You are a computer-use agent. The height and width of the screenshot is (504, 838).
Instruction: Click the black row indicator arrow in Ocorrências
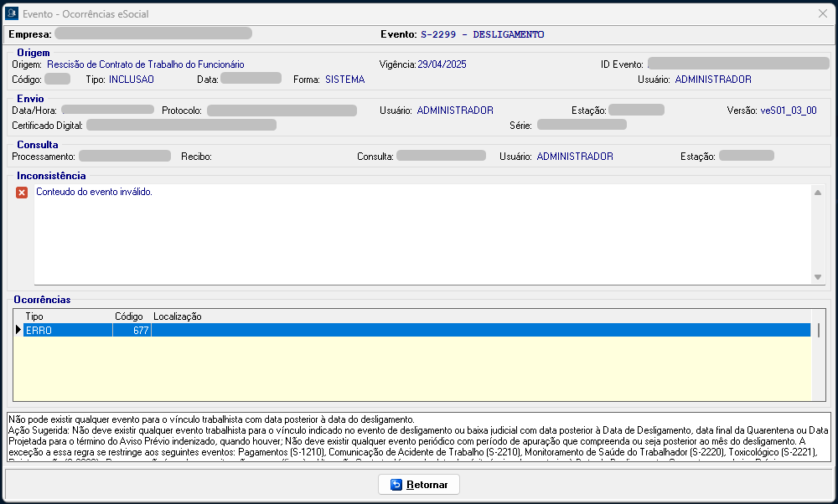18,331
